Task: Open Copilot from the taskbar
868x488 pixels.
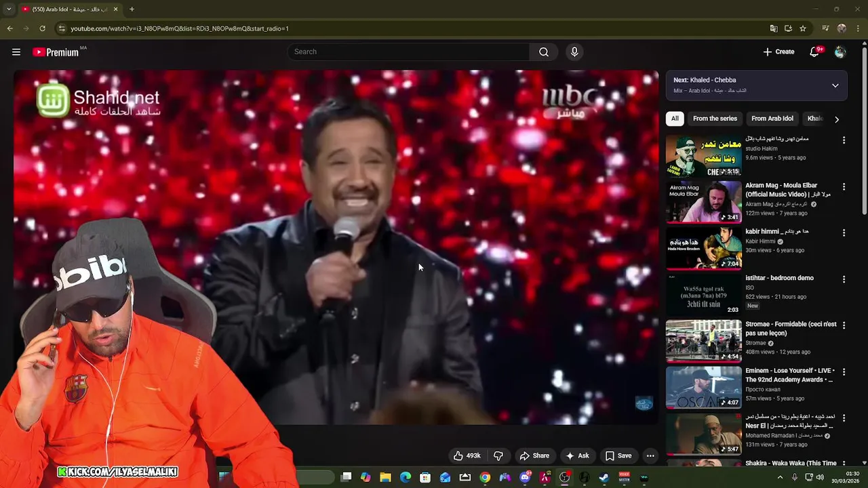Action: pos(366,477)
